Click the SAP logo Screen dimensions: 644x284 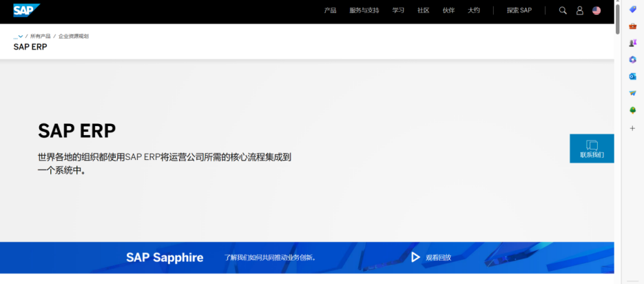click(27, 10)
